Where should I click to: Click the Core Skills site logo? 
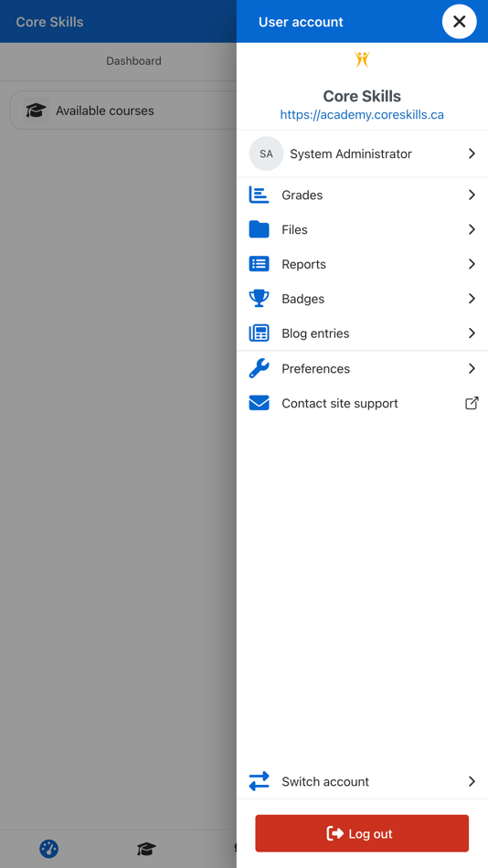click(x=362, y=58)
